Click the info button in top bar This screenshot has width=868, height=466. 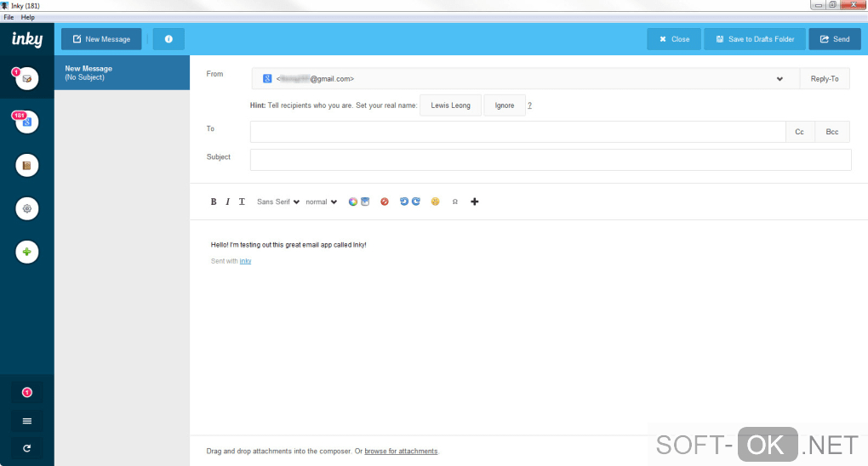tap(168, 39)
